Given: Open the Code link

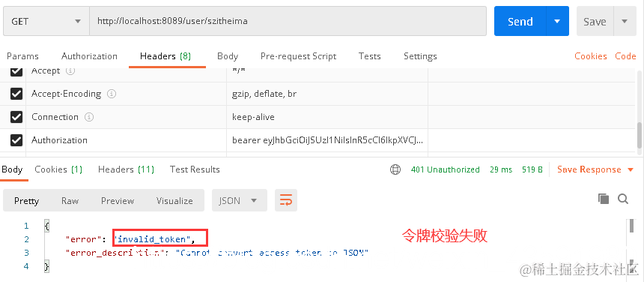Looking at the screenshot, I should (625, 56).
